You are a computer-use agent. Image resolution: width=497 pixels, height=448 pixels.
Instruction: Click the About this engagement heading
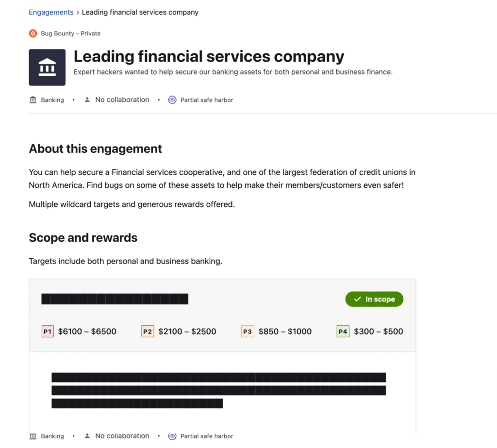[x=95, y=149]
